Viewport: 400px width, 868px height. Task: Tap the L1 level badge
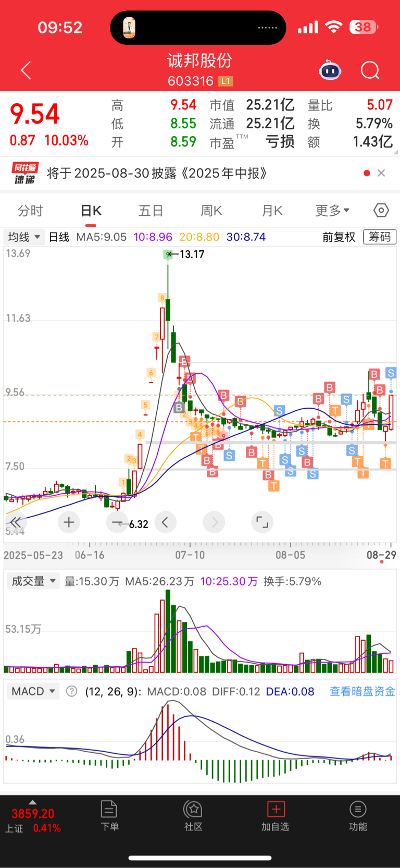coord(226,81)
